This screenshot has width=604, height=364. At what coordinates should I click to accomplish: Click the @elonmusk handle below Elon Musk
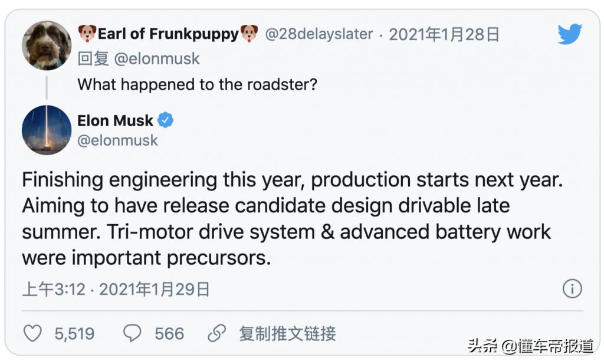tap(118, 140)
